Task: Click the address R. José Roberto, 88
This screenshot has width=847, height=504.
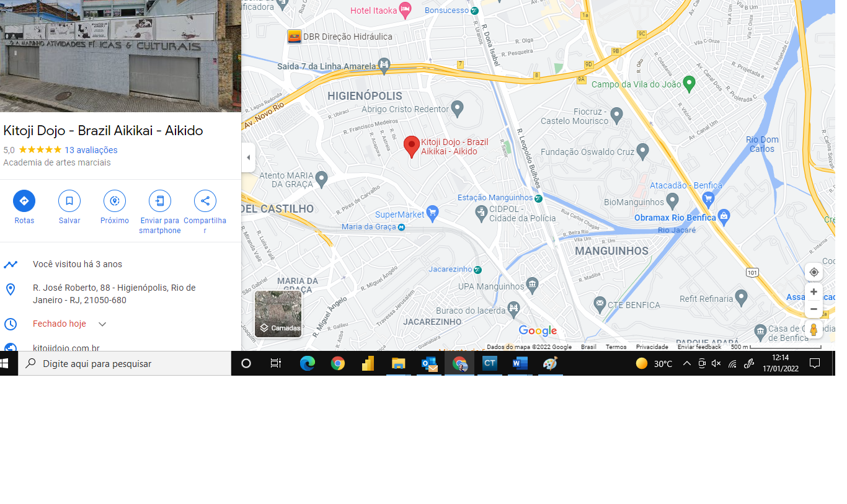Action: click(x=114, y=294)
